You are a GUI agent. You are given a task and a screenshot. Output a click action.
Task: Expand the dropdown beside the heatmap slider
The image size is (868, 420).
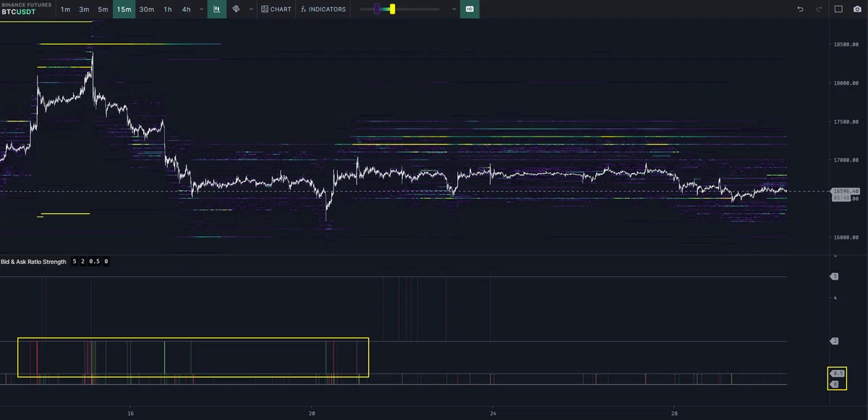click(454, 9)
